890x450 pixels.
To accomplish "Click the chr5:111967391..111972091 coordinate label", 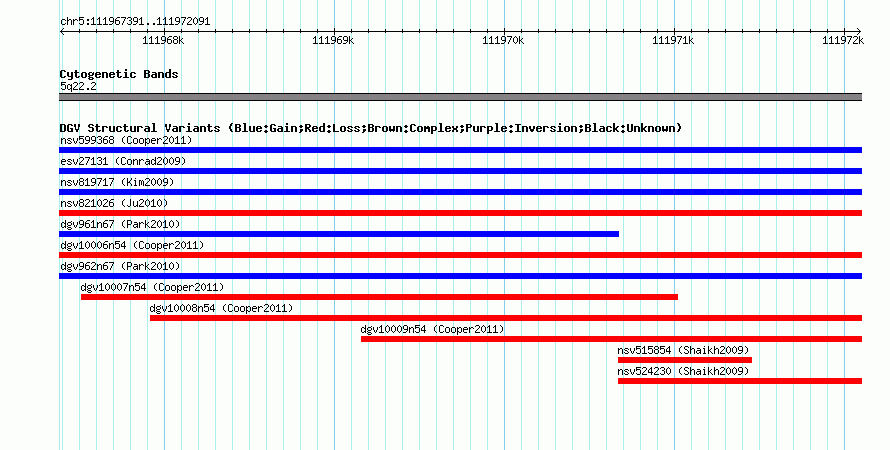I will click(x=135, y=22).
